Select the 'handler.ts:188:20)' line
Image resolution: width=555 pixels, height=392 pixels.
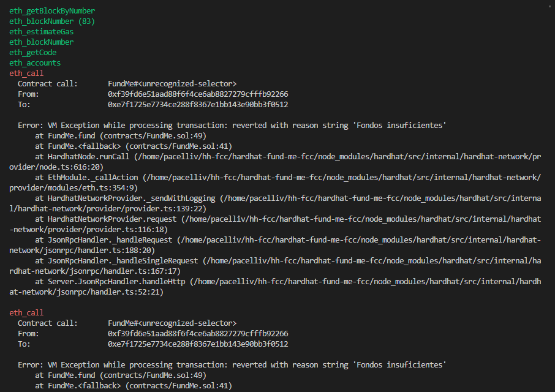(82, 251)
